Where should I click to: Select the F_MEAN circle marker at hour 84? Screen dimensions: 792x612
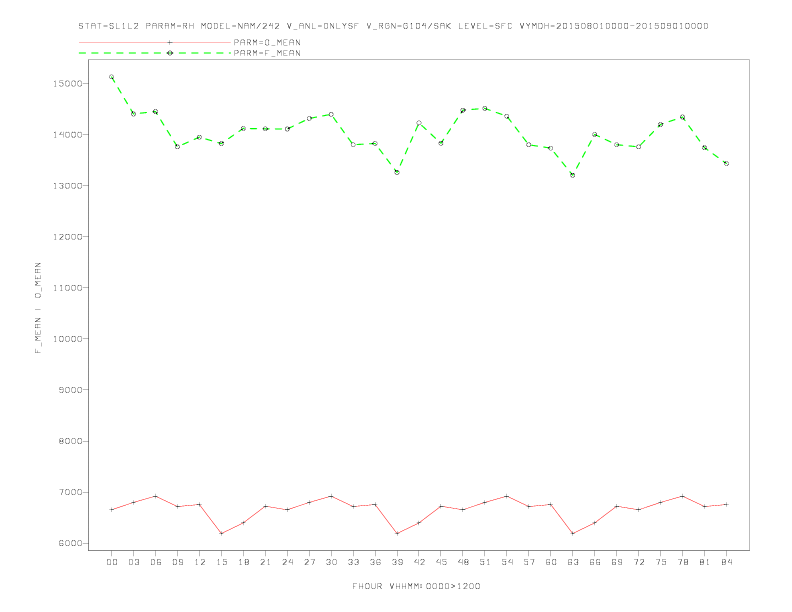727,164
